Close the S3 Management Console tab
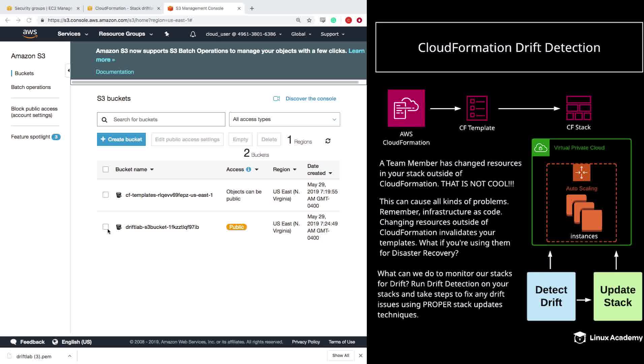Viewport: 644px width, 364px height. pos(239,8)
